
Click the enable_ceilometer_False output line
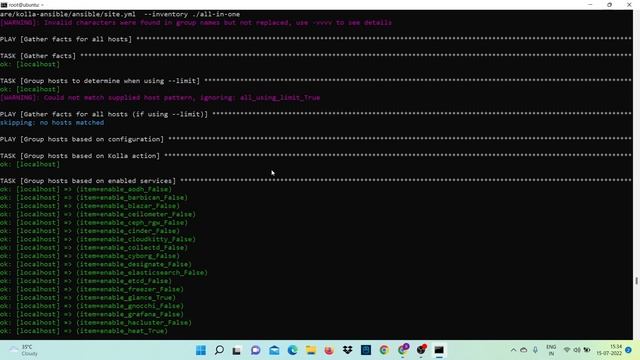coord(98,214)
